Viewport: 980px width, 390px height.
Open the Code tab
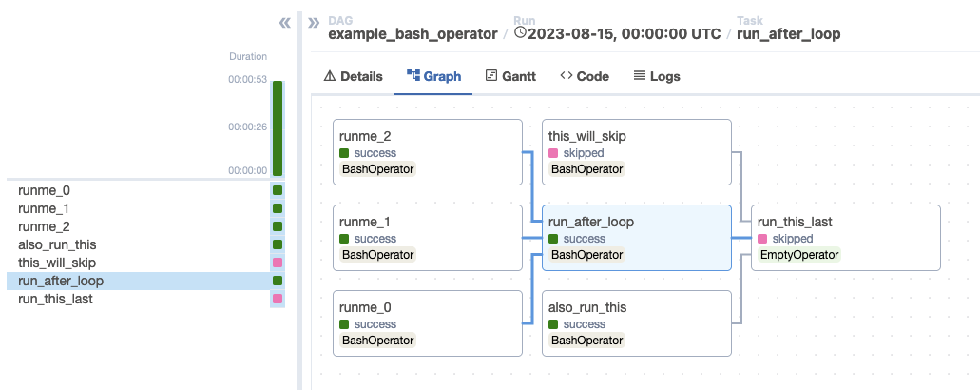(585, 76)
